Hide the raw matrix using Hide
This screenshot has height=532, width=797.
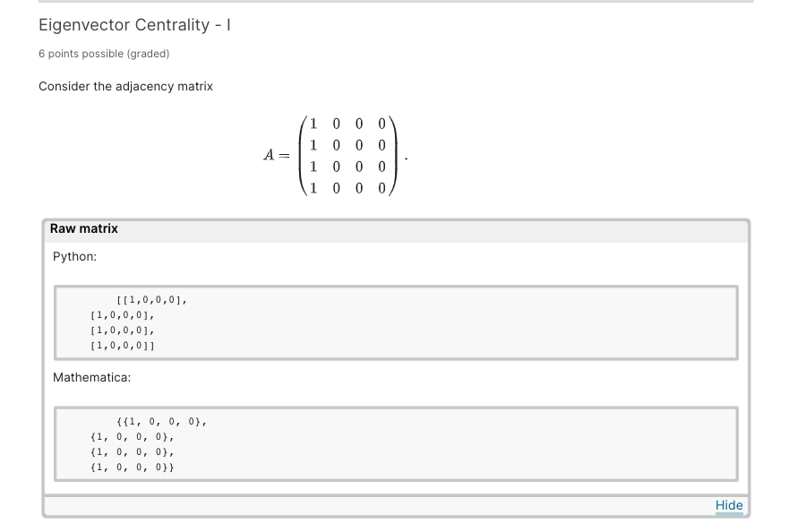(729, 505)
